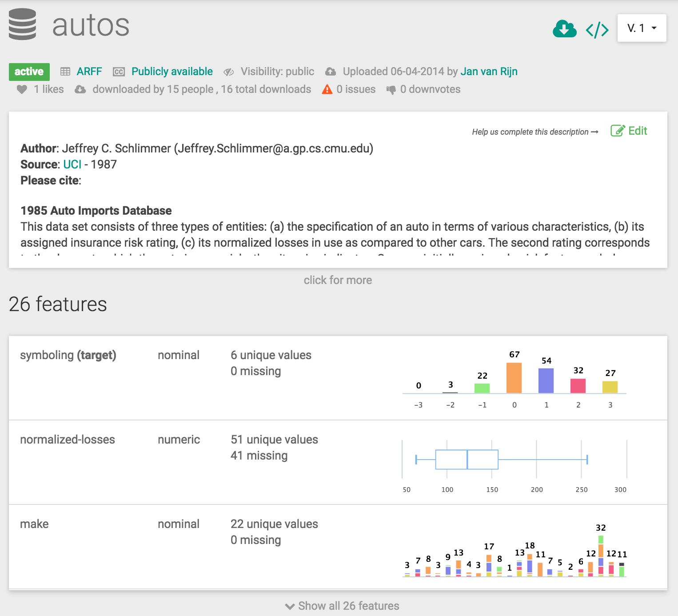Click the green active status badge

[x=29, y=72]
